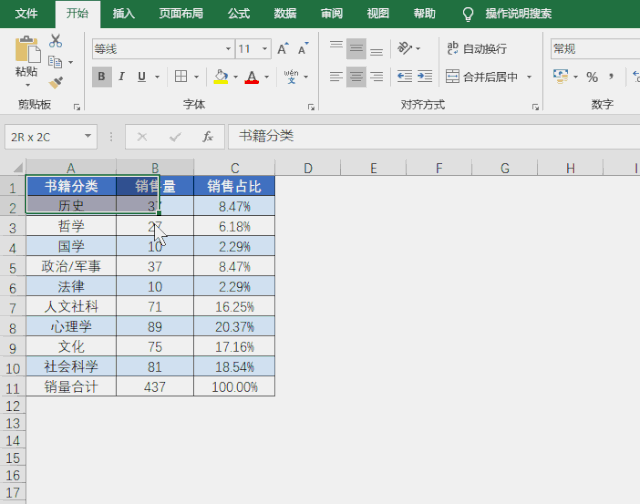Viewport: 640px width, 504px height.
Task: Apply yellow fill color bucket
Action: 221,76
